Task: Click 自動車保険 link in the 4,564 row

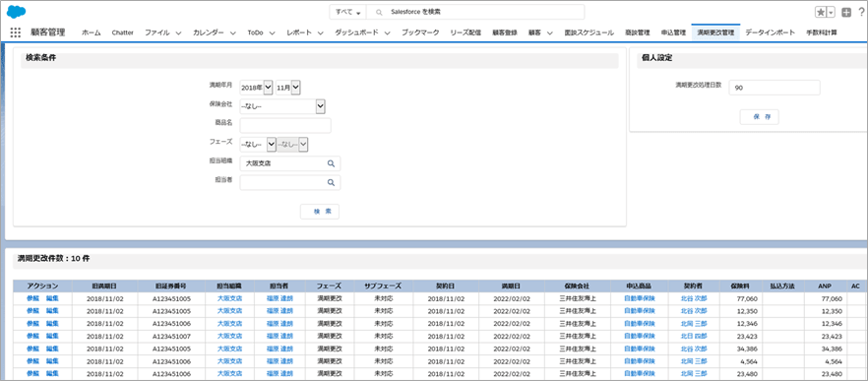Action: [x=640, y=361]
